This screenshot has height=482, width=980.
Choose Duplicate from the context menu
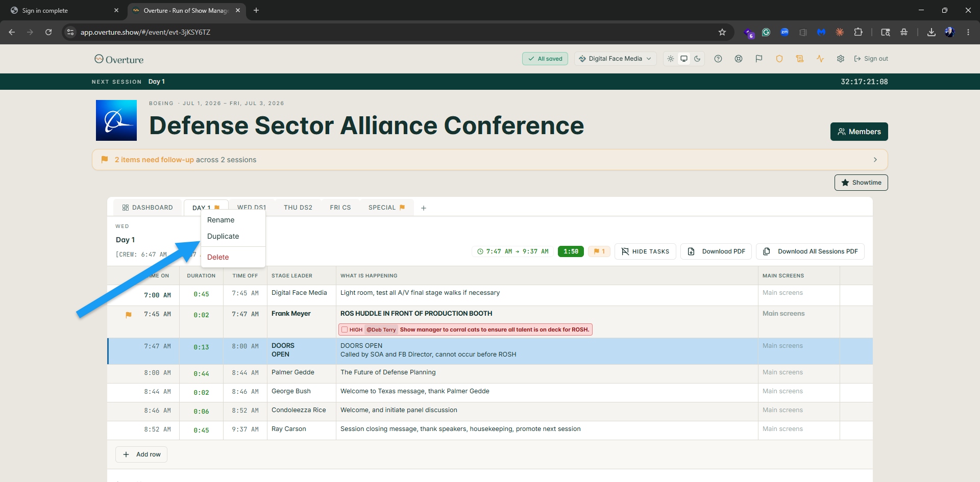pos(233,236)
